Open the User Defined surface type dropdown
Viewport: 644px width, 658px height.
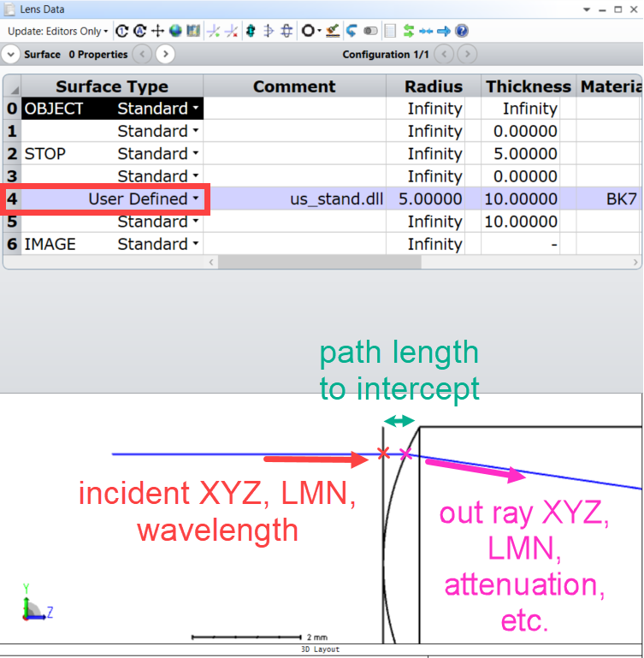(x=196, y=199)
